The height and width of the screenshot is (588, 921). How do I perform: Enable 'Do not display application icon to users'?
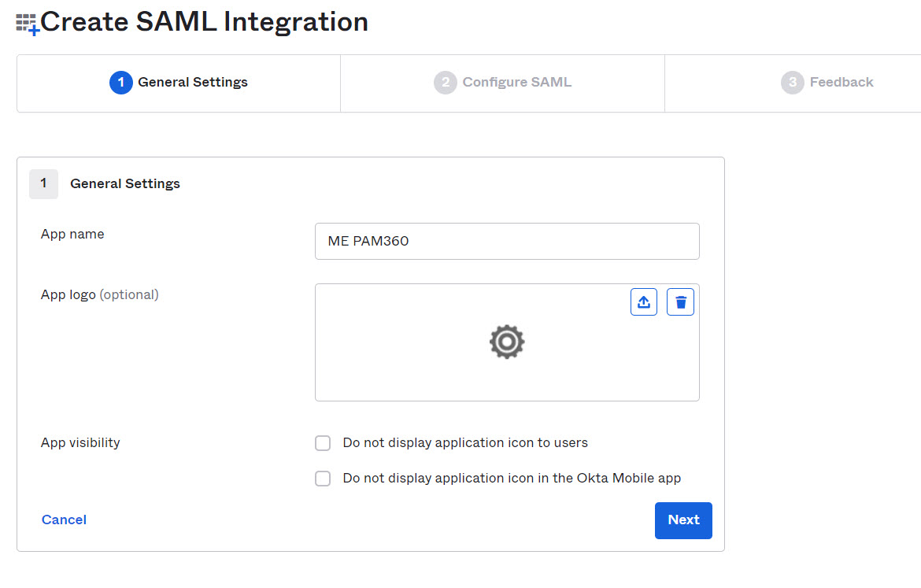pyautogui.click(x=323, y=443)
